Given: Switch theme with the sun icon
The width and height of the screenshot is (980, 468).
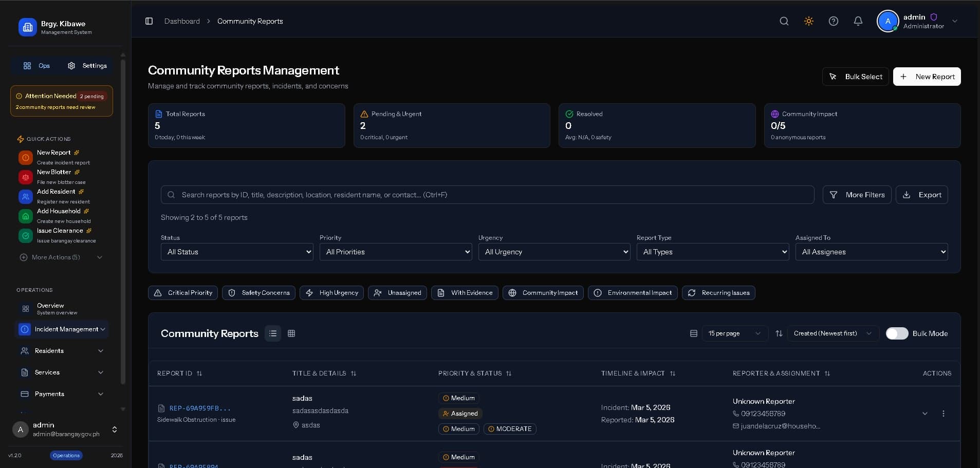Looking at the screenshot, I should point(808,21).
